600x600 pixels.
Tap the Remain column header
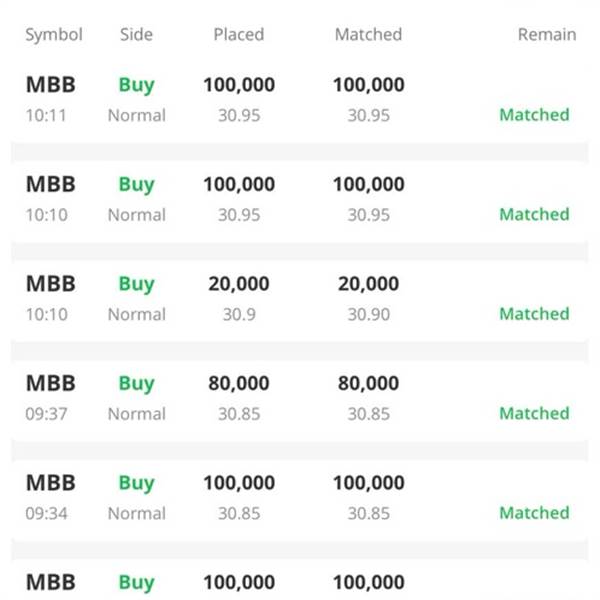coord(547,34)
